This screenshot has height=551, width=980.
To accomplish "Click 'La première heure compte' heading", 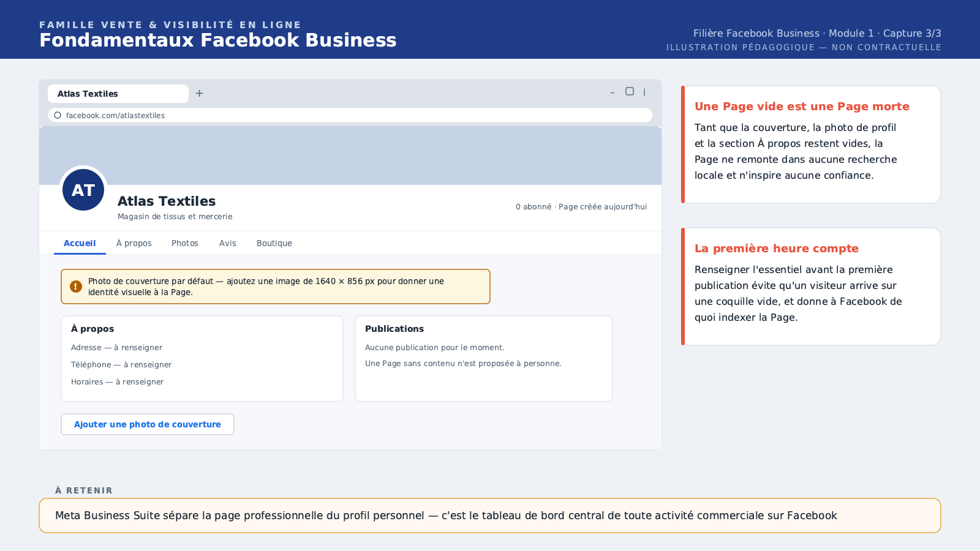I will click(777, 249).
